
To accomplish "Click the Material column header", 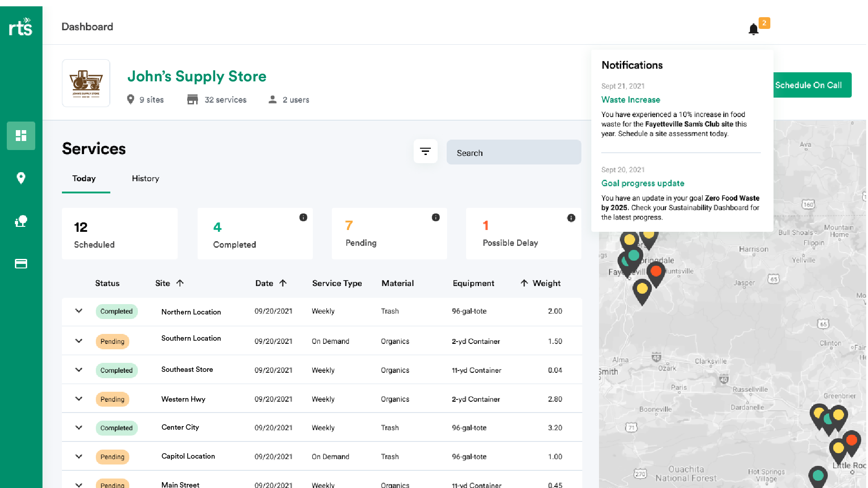I will (397, 283).
